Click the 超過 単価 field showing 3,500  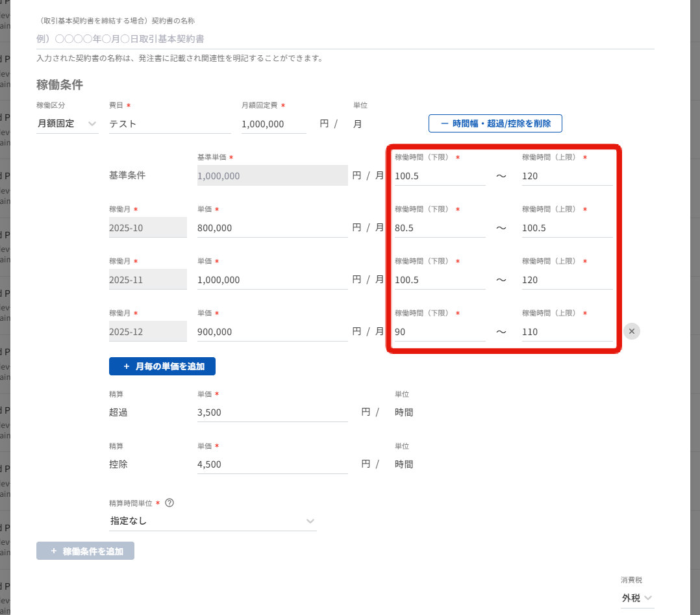point(272,412)
